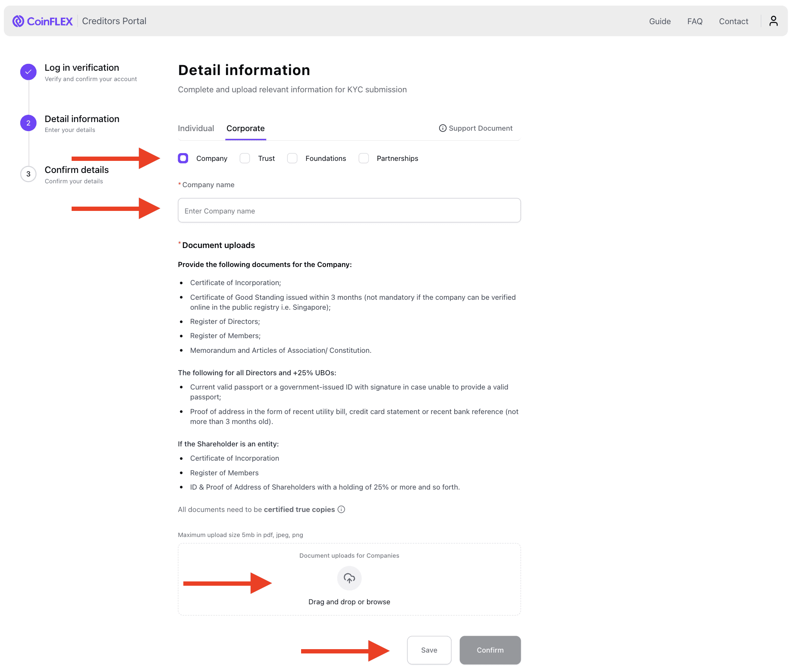Click the CoinFLEX logo

(x=42, y=21)
